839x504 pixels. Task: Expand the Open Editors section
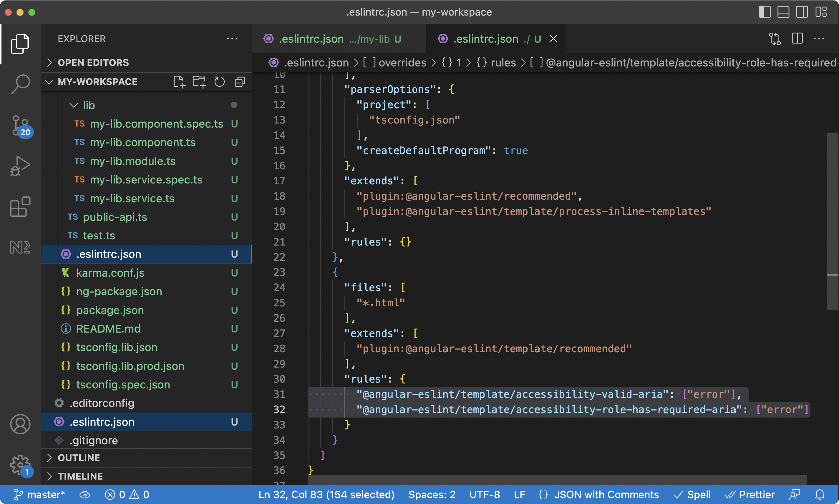(x=93, y=63)
